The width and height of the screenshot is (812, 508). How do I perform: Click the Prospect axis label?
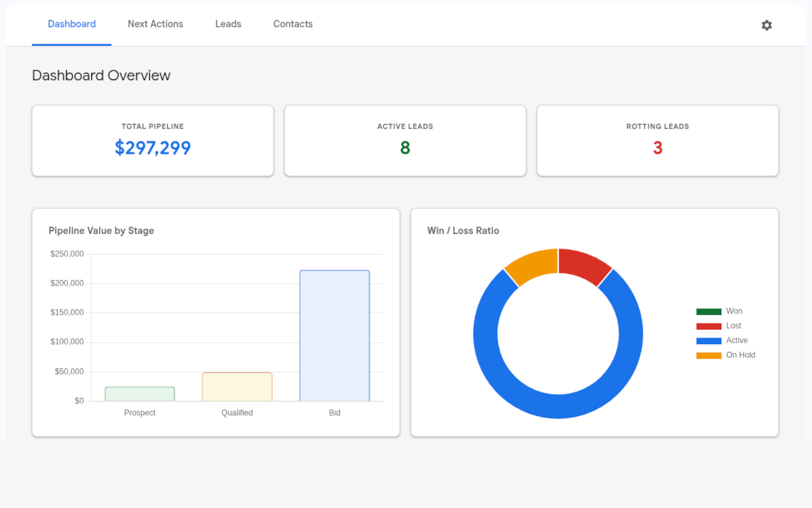click(x=140, y=413)
